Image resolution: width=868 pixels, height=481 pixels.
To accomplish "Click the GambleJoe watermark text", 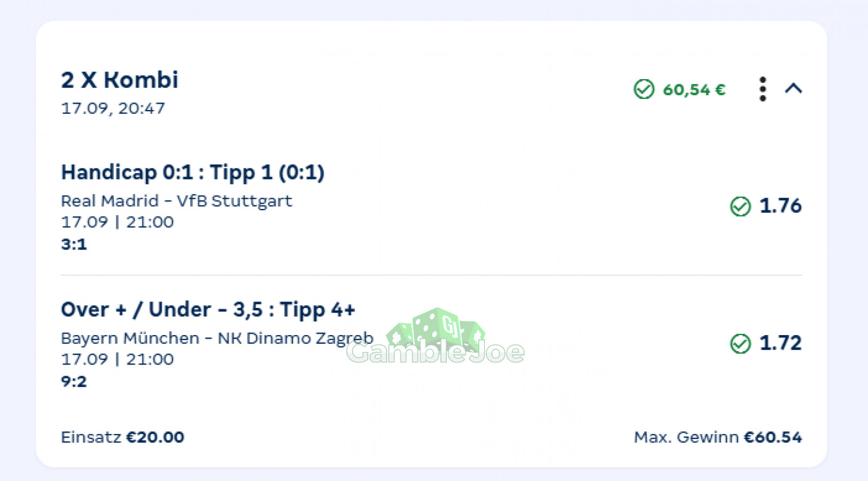I will coord(436,353).
